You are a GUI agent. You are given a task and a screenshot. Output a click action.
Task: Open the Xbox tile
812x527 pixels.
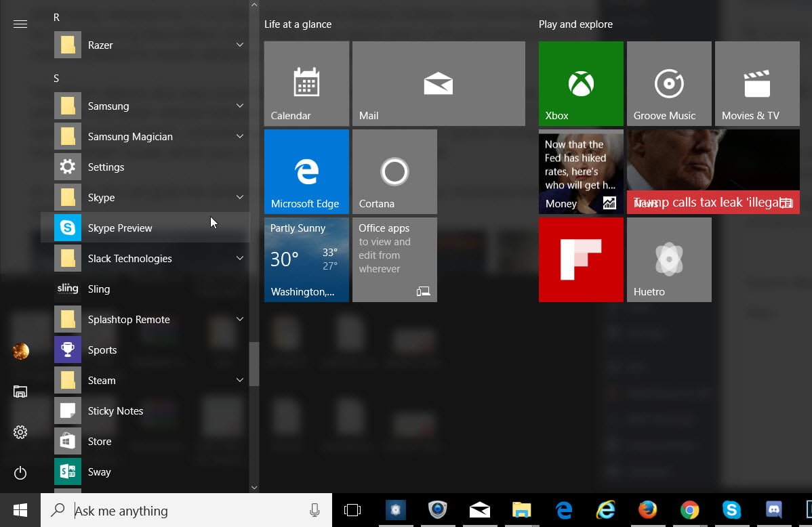pos(581,83)
